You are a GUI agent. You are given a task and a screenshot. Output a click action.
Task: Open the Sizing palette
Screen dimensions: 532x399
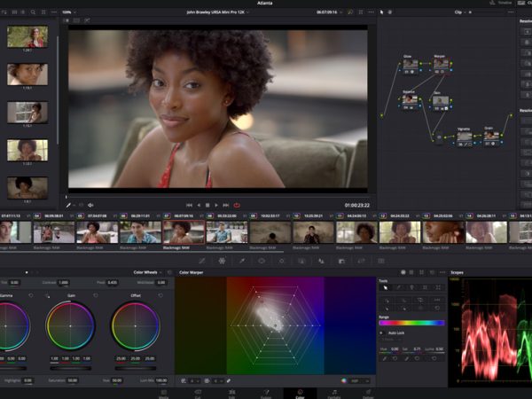click(x=362, y=261)
